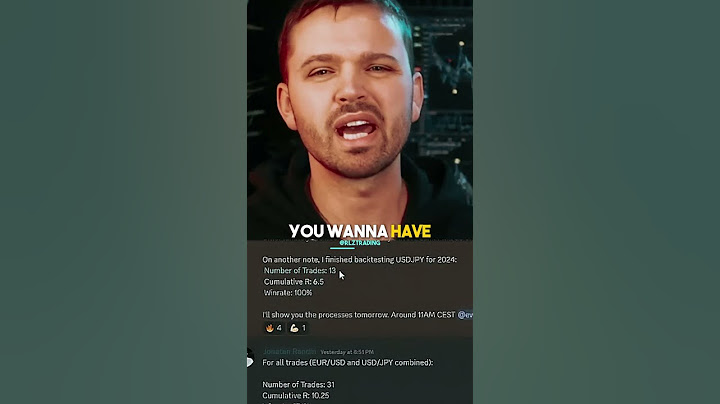Image resolution: width=720 pixels, height=404 pixels.
Task: Click the @ev mention at the message end
Action: point(465,315)
